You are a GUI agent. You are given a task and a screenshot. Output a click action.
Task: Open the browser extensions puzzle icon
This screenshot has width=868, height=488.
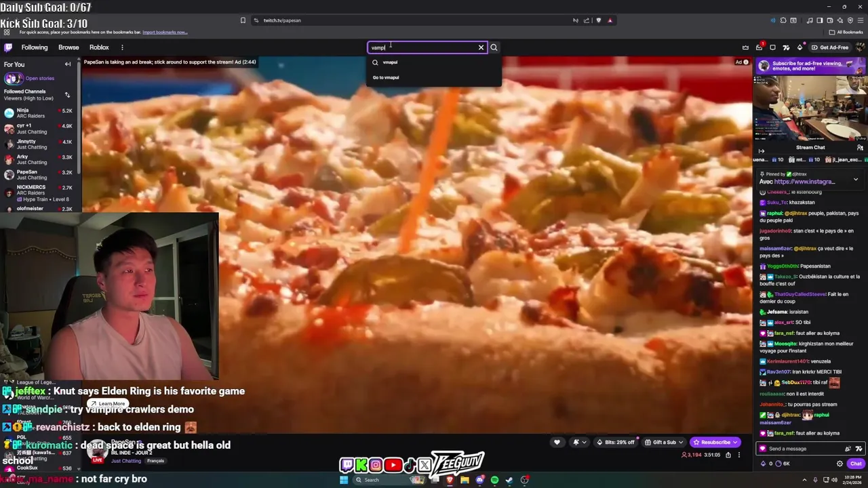click(783, 20)
